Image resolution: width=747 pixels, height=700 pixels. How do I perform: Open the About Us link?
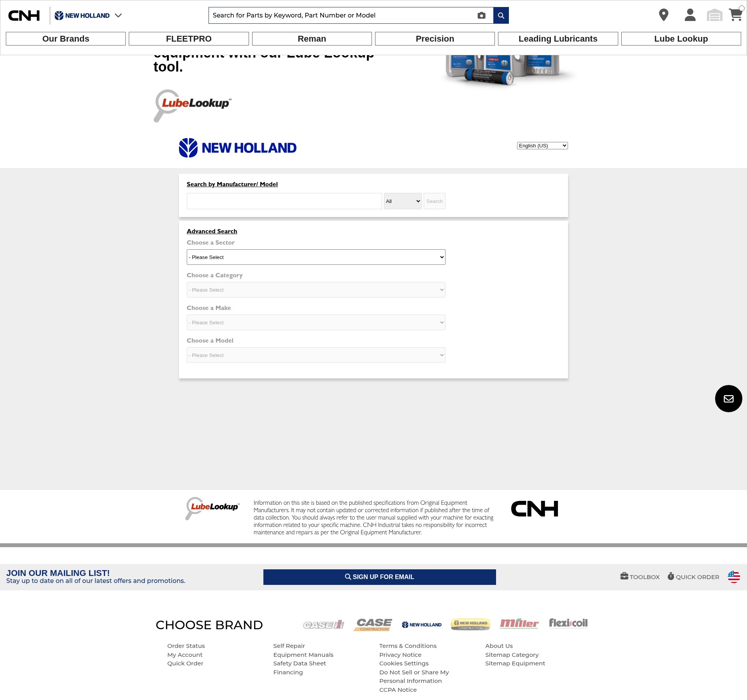499,646
